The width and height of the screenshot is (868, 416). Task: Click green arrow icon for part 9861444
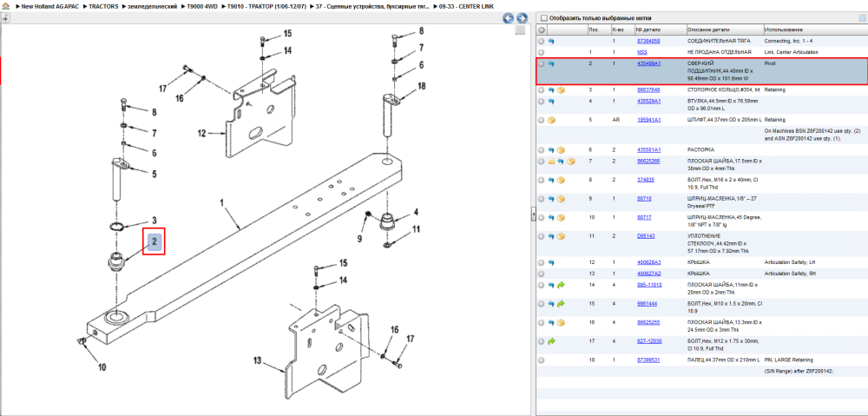pyautogui.click(x=561, y=304)
